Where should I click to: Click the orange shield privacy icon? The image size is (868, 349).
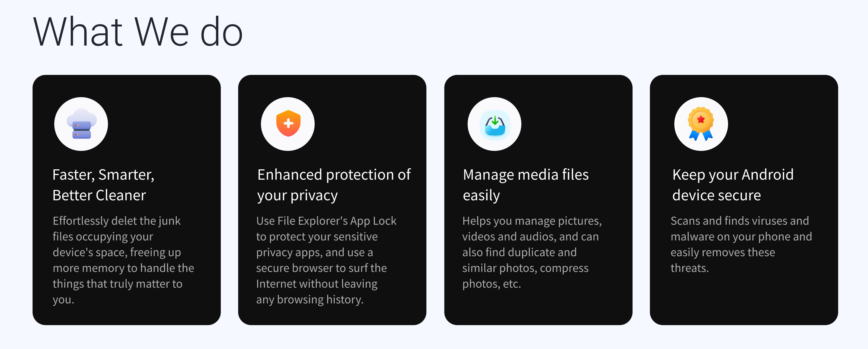click(288, 123)
